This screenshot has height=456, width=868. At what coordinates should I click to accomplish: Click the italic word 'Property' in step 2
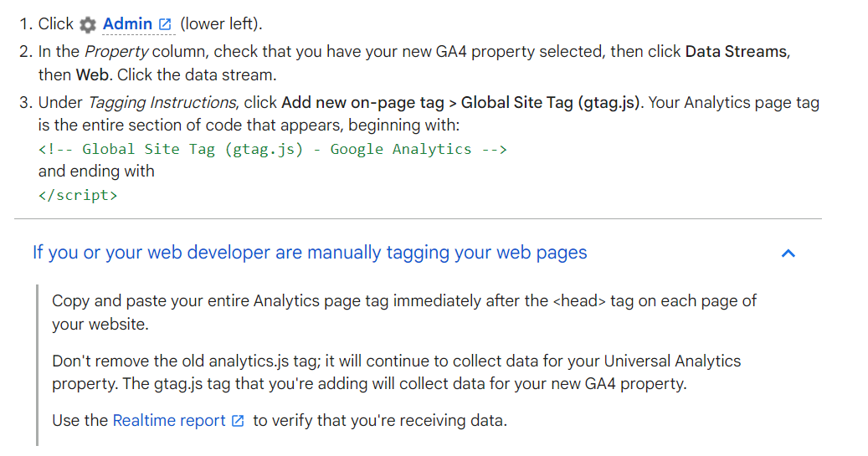116,52
